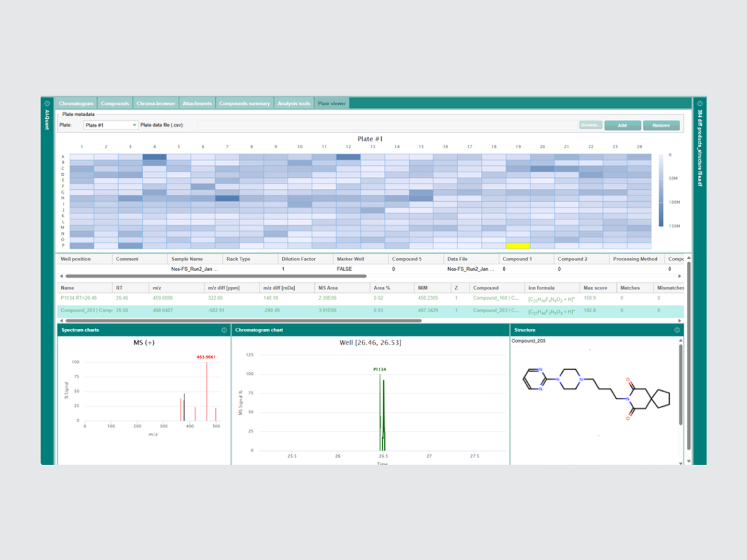Open the Chroma-browser tab

coord(156,103)
